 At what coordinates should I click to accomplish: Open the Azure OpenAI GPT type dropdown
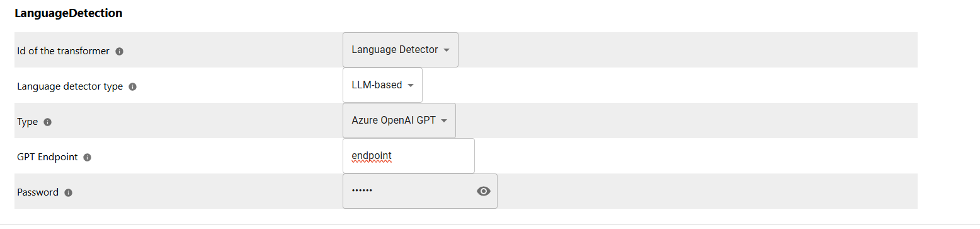[399, 120]
